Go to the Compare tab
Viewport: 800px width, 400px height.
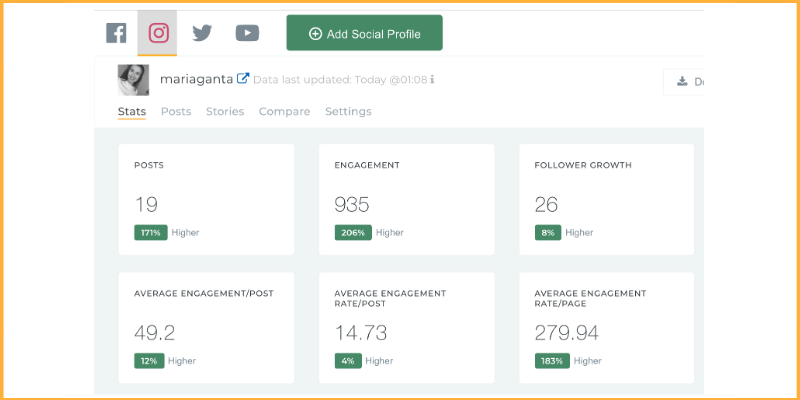click(x=284, y=112)
